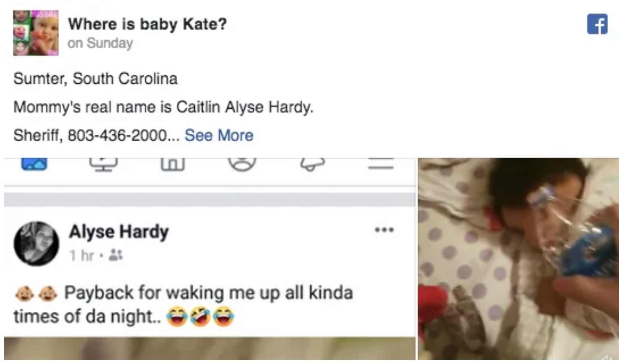The image size is (619, 364).
Task: Open the three-dot post options menu
Action: tap(384, 230)
